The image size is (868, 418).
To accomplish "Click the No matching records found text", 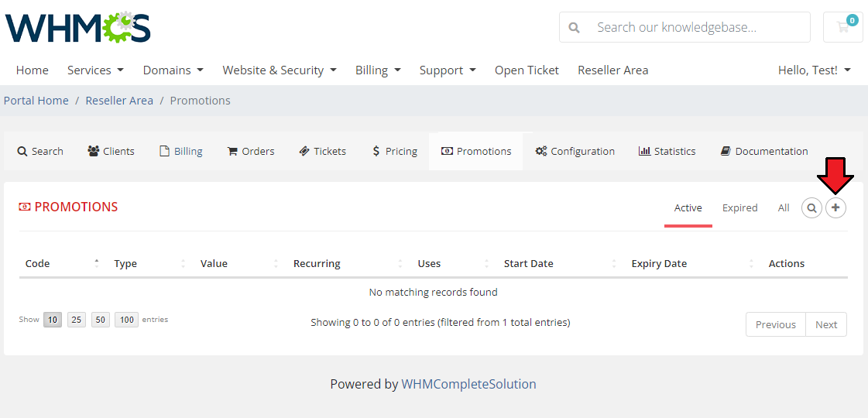I will click(x=433, y=293).
